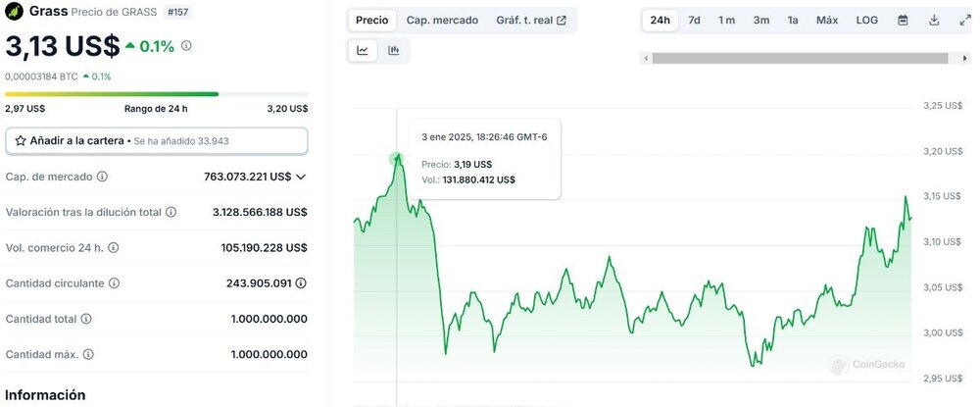
Task: Switch to the Cap. mercado tab
Action: click(442, 20)
